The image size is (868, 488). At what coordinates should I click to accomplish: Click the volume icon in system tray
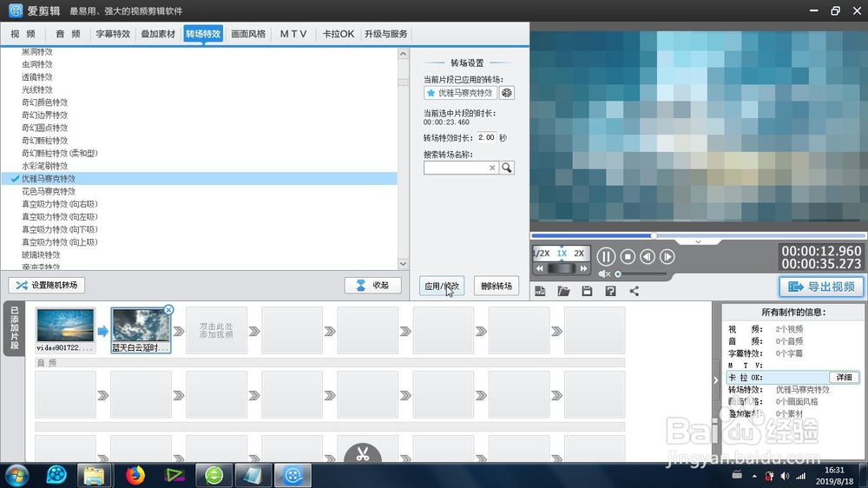click(x=785, y=476)
